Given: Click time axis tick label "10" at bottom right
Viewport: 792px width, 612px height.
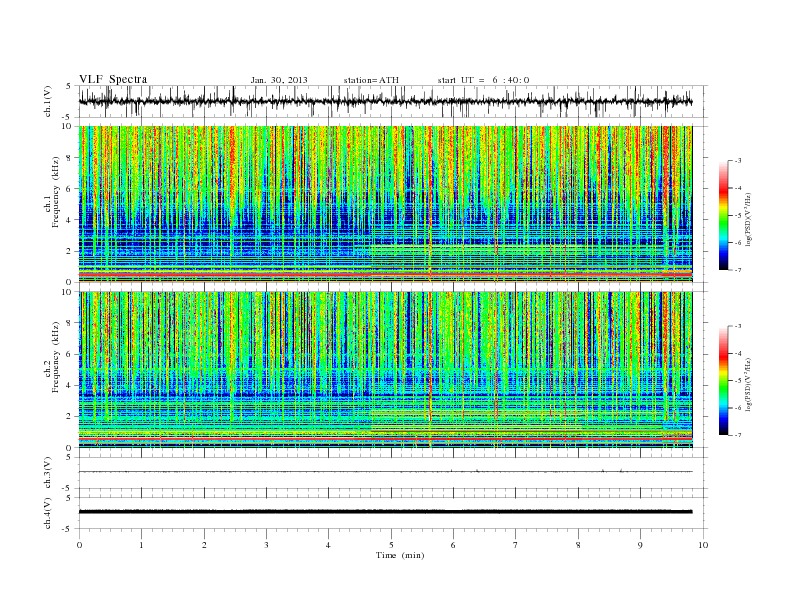Looking at the screenshot, I should (703, 545).
